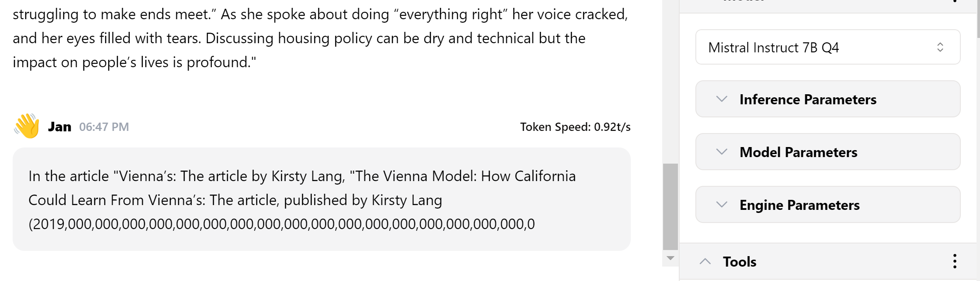Viewport: 980px width, 281px height.
Task: Expand the Model Parameters section title
Action: (798, 152)
